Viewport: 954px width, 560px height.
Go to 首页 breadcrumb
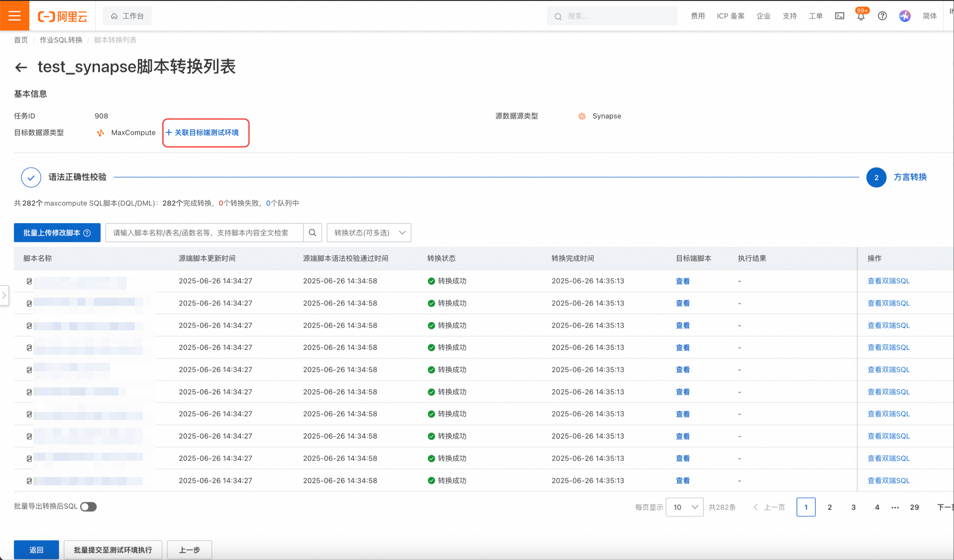pyautogui.click(x=21, y=40)
